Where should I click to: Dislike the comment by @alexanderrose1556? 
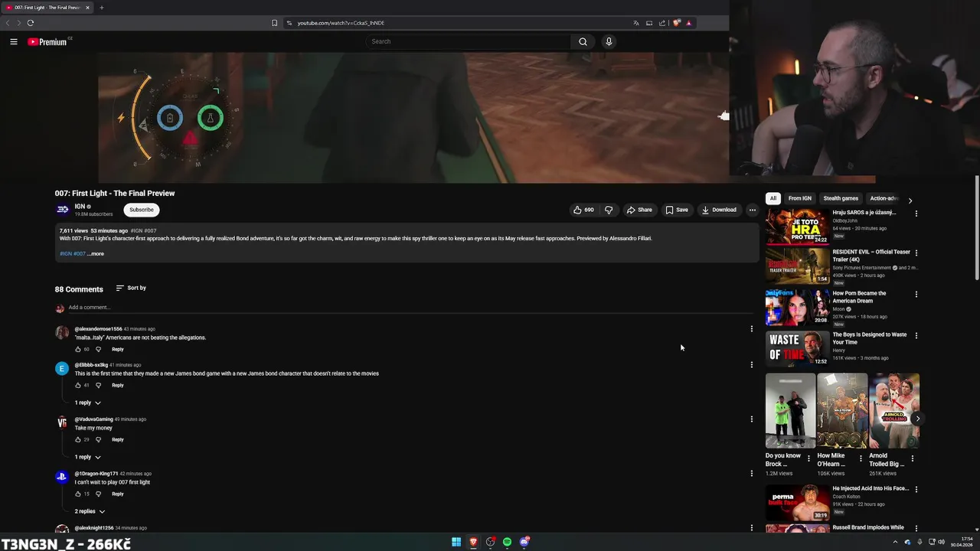(98, 350)
